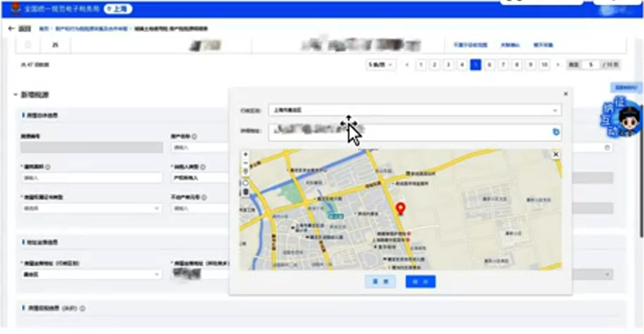Click the blue confirm button in dialog
644x334 pixels.
pyautogui.click(x=420, y=281)
